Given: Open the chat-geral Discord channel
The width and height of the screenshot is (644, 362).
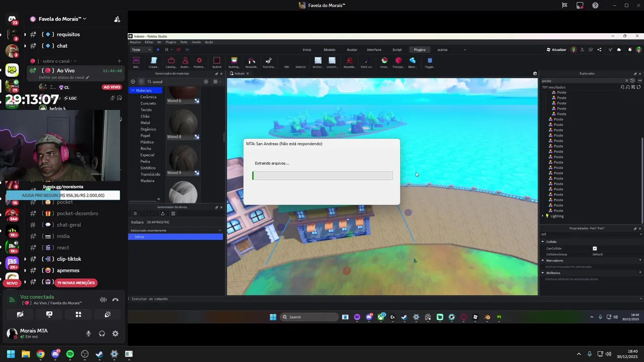Looking at the screenshot, I should [69, 225].
